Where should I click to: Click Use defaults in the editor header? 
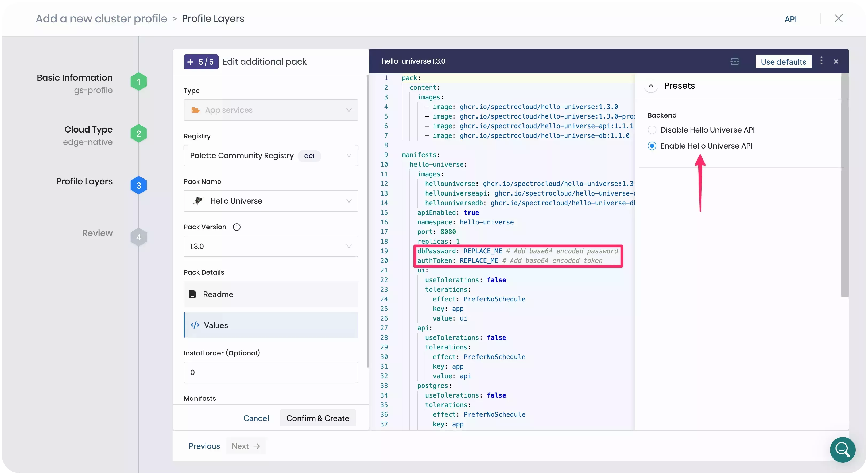click(784, 61)
